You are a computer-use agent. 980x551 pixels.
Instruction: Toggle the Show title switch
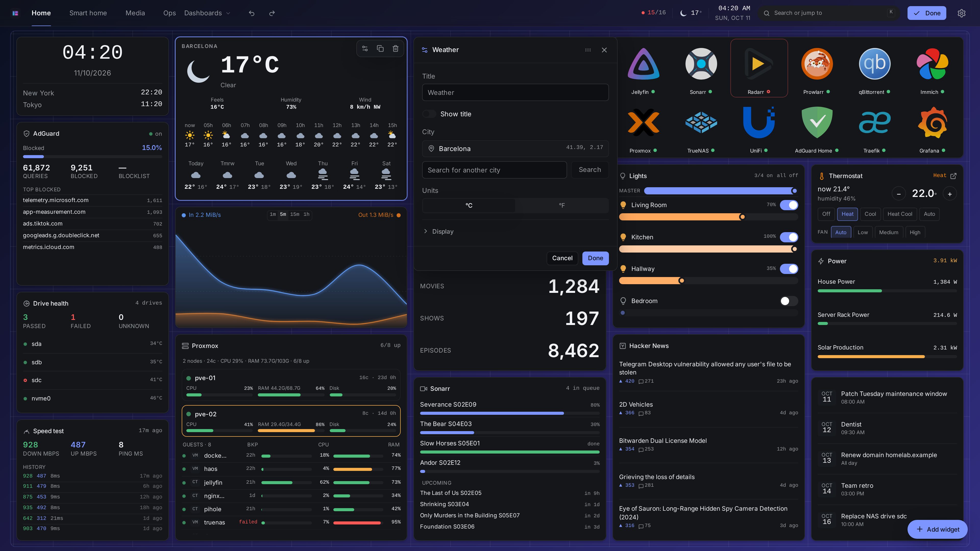(x=429, y=114)
